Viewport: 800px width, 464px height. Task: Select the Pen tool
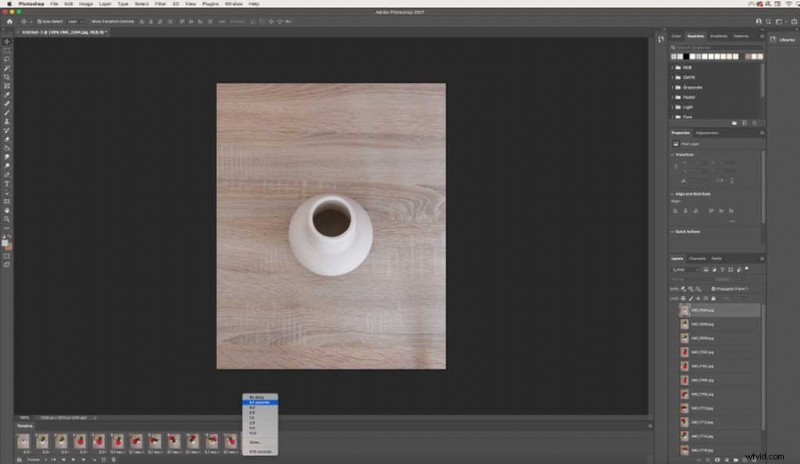tap(7, 175)
